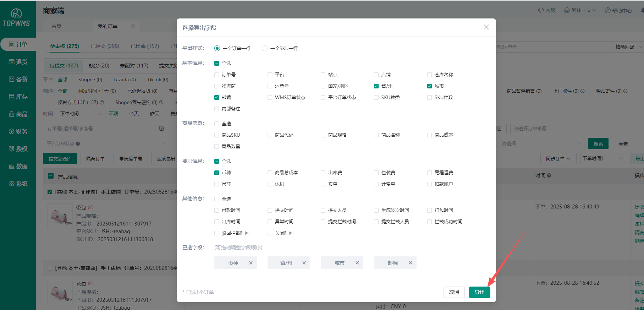Remove 邮编 chip from selected fields
This screenshot has height=310, width=644.
411,263
